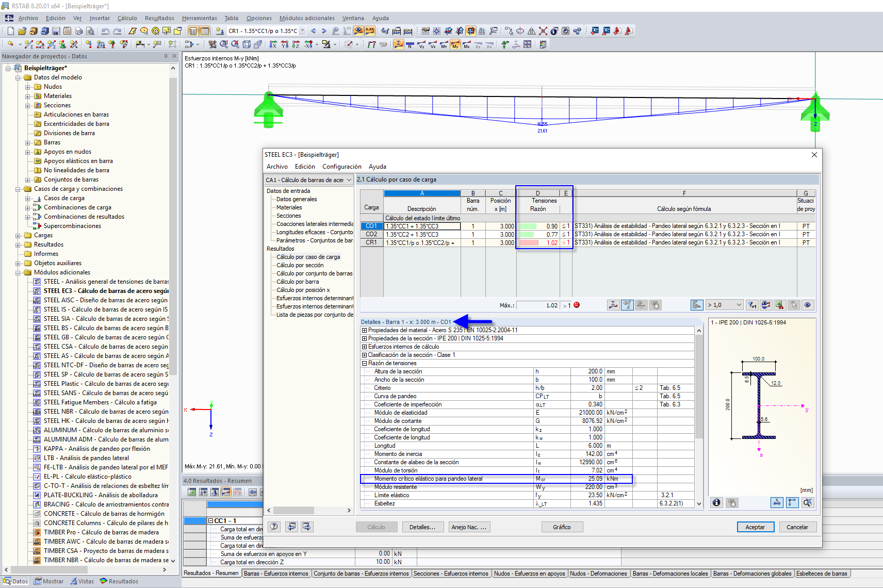The height and width of the screenshot is (588, 883).
Task: Click the Excel export icon in results toolbar
Action: tap(779, 305)
